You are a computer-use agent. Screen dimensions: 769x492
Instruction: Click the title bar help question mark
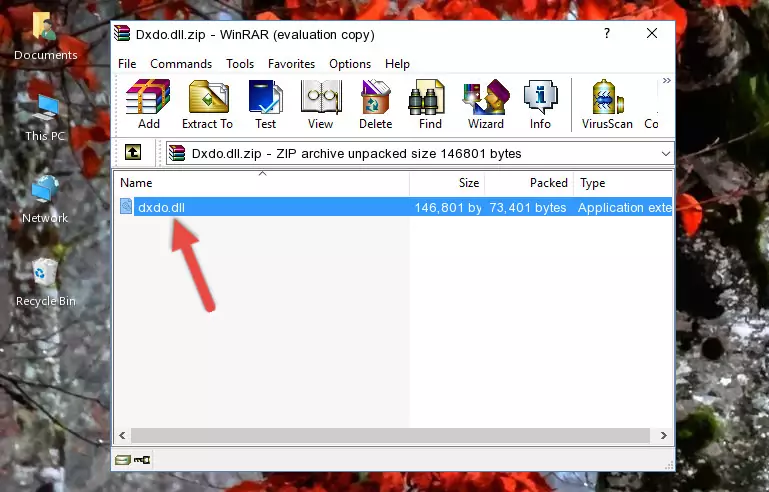pos(607,33)
